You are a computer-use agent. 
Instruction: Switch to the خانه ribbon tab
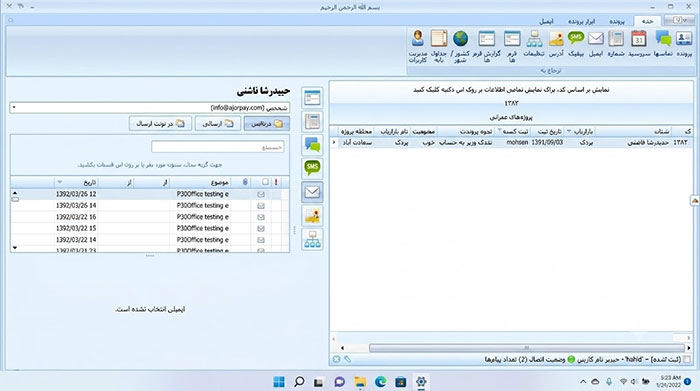[x=647, y=21]
